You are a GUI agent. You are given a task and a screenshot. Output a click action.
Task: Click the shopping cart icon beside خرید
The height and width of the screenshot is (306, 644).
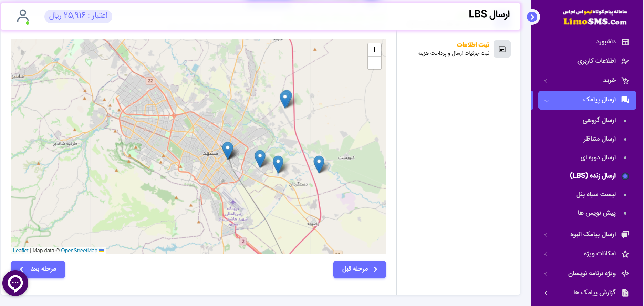(x=625, y=81)
